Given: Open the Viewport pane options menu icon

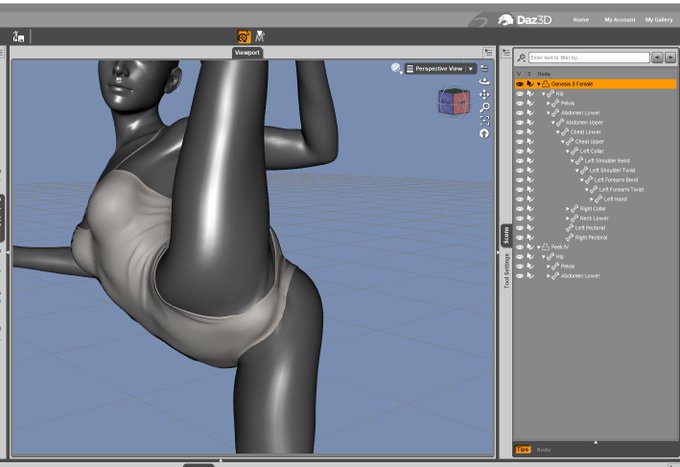Looking at the screenshot, I should [488, 52].
